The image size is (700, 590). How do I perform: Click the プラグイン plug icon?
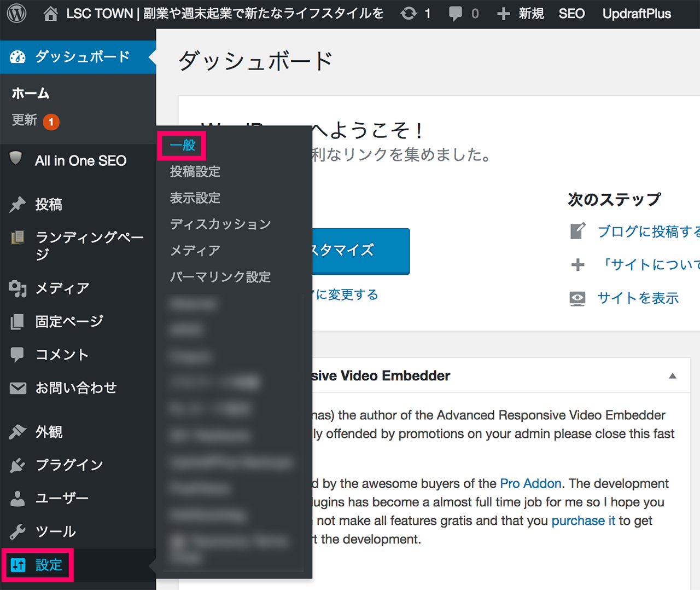pyautogui.click(x=17, y=465)
